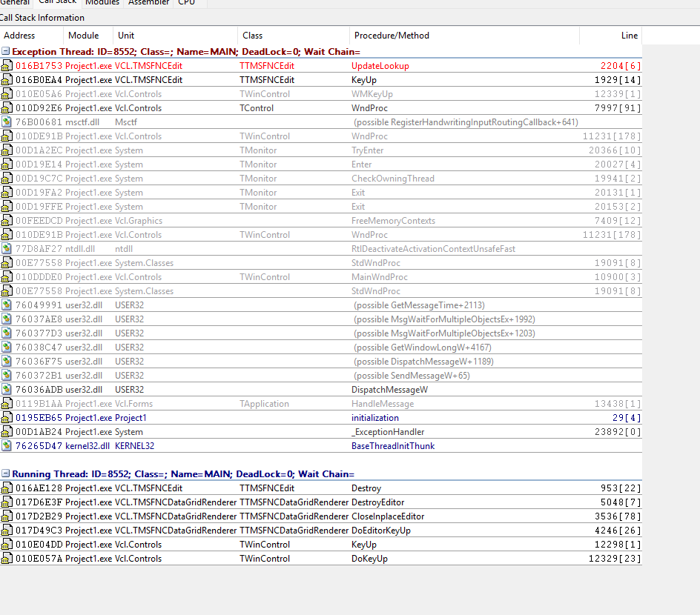Image resolution: width=700 pixels, height=615 pixels.
Task: Click the icon beside the KeyUp row 016B0EA4
Action: (x=7, y=80)
